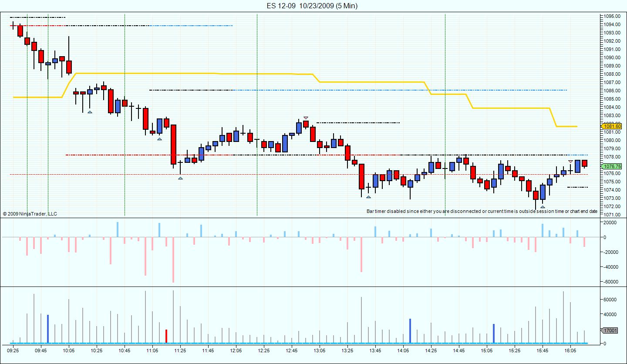Screen dimensions: 627x364
Task: Click the gray 17001 volume marker
Action: click(610, 330)
